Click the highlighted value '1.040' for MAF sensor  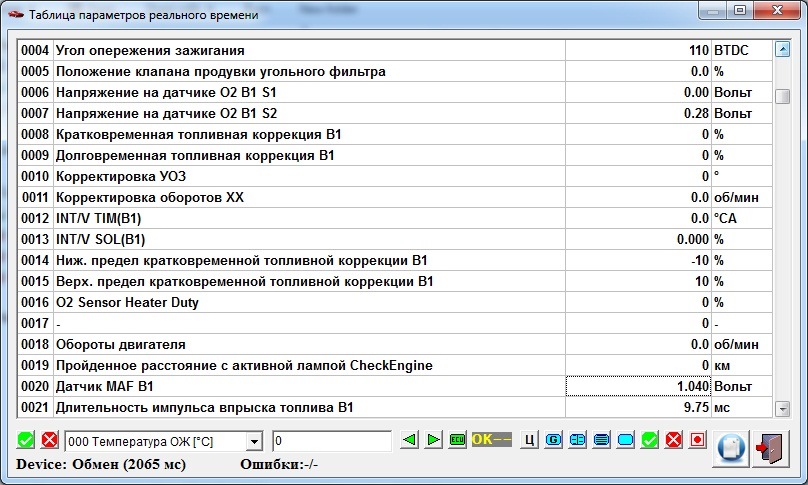(638, 386)
